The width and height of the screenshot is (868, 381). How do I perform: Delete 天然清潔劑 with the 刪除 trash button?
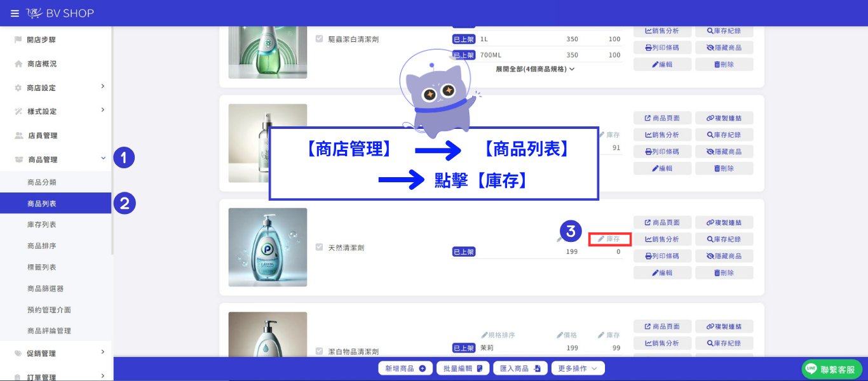(x=724, y=273)
